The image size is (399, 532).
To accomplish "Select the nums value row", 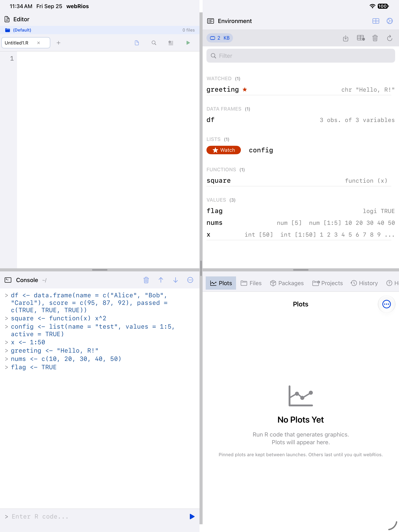I will [x=301, y=223].
